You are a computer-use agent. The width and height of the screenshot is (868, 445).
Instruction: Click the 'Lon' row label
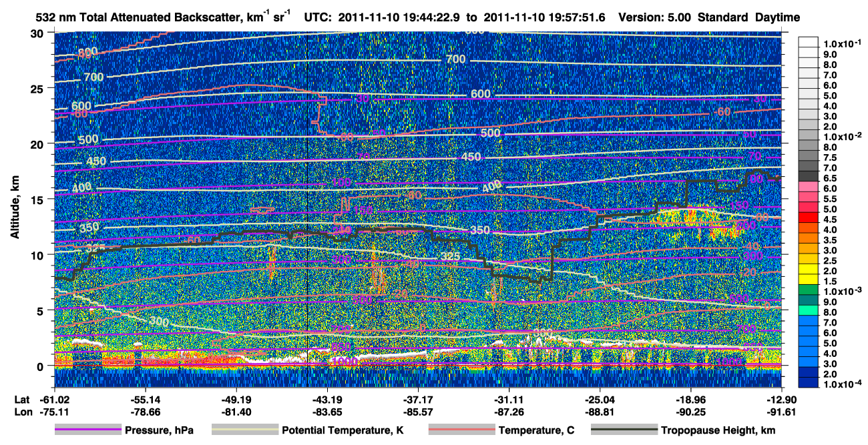tap(23, 412)
